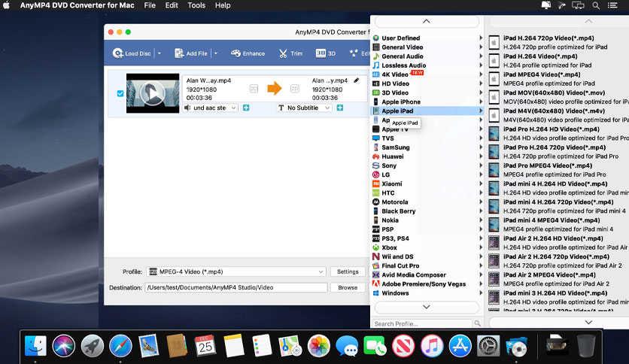
Task: Play the video thumbnail preview
Action: [x=153, y=93]
